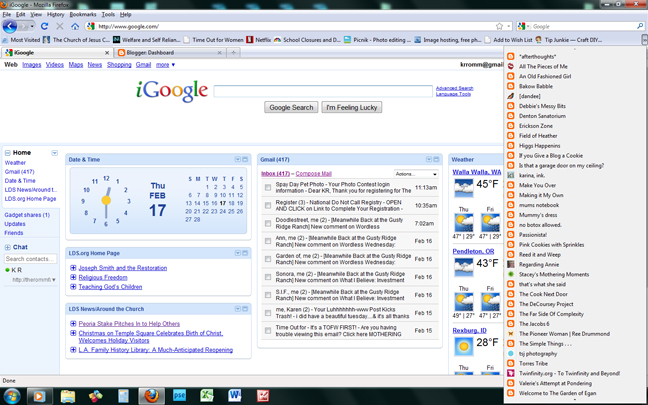Open the View menu
The height and width of the screenshot is (405, 648).
tap(36, 14)
